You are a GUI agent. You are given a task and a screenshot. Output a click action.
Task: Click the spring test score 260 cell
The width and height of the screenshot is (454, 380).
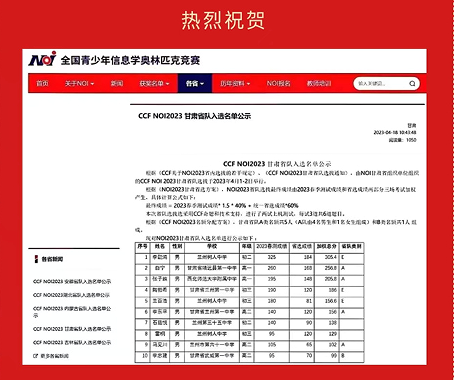[272, 268]
